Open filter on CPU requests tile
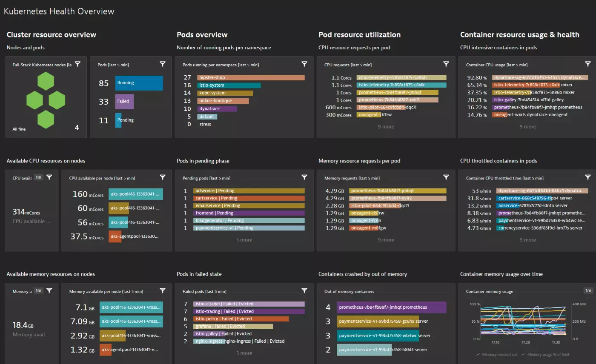 pos(446,64)
